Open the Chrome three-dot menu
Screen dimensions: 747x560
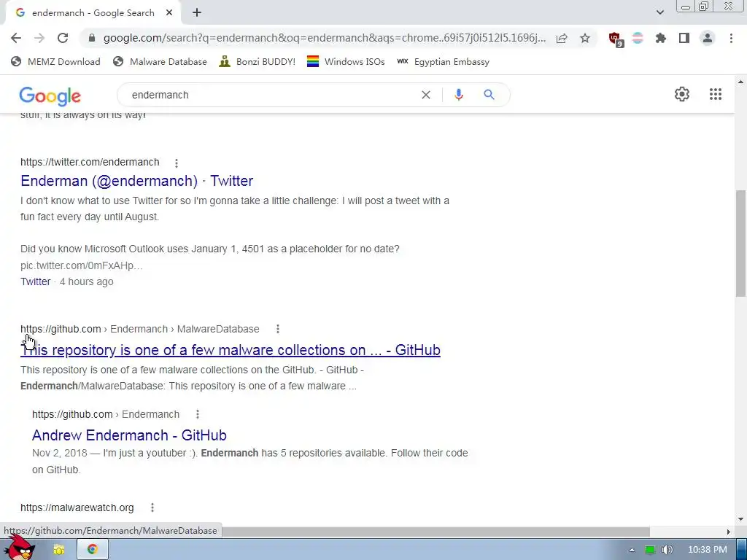(731, 38)
